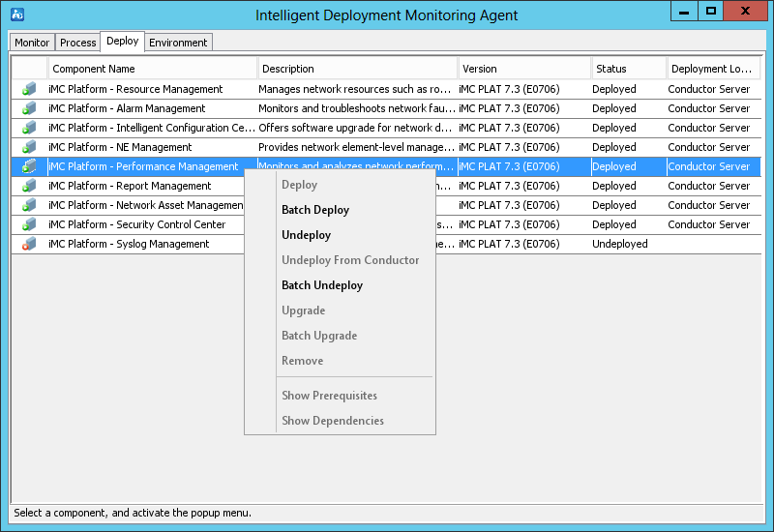Click version cell in NE Management row
The image size is (774, 532).
click(x=509, y=147)
